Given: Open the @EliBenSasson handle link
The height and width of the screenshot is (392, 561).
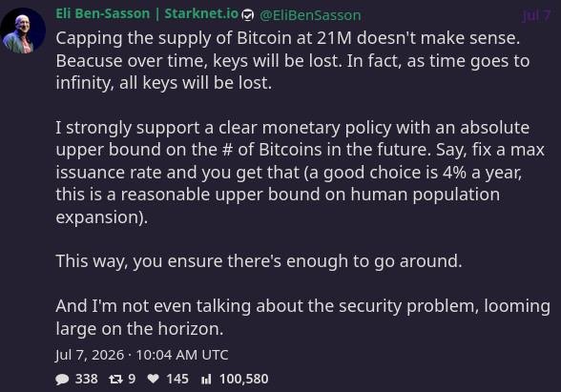Looking at the screenshot, I should tap(310, 15).
